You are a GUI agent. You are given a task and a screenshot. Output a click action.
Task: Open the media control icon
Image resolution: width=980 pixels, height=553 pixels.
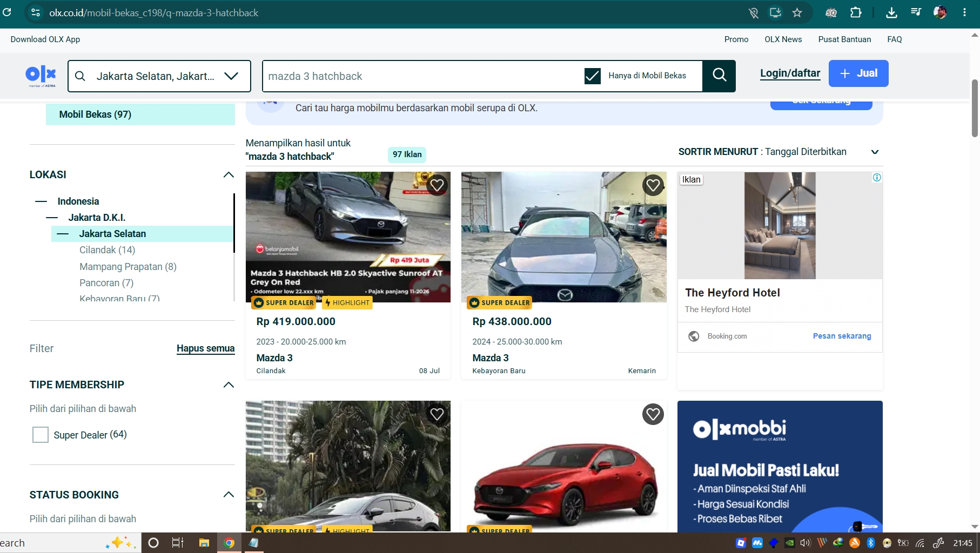click(x=916, y=12)
